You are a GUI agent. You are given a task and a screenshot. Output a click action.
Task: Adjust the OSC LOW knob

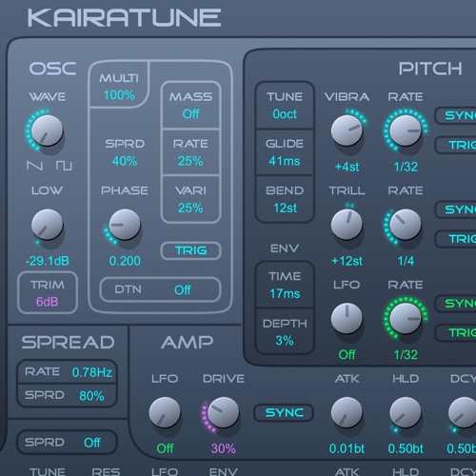(x=47, y=225)
